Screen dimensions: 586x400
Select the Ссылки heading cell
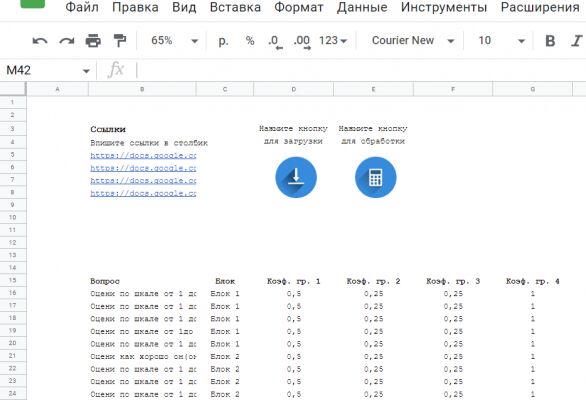pos(142,129)
